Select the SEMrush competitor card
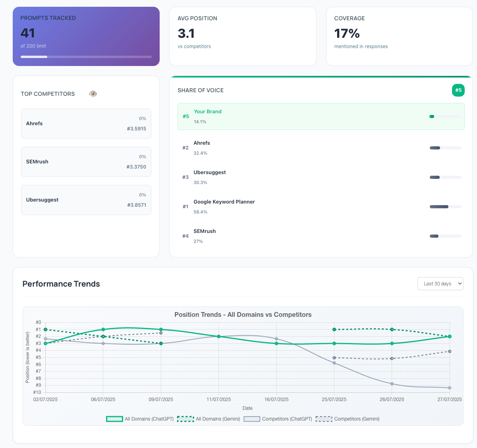 (x=86, y=162)
